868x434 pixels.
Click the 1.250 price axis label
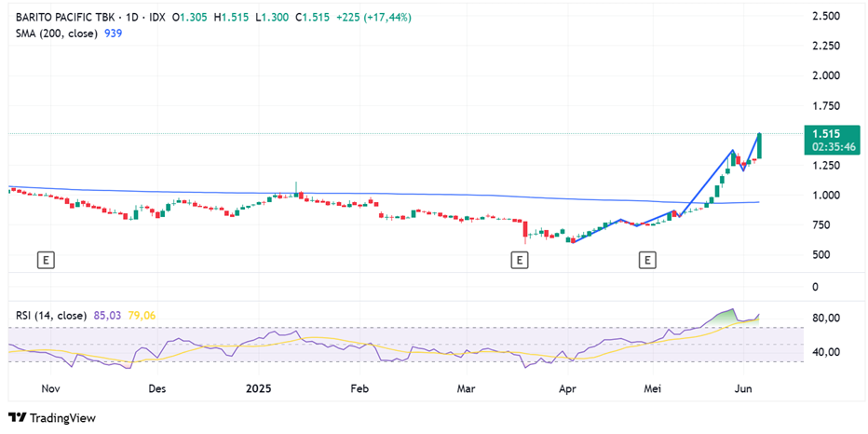826,166
